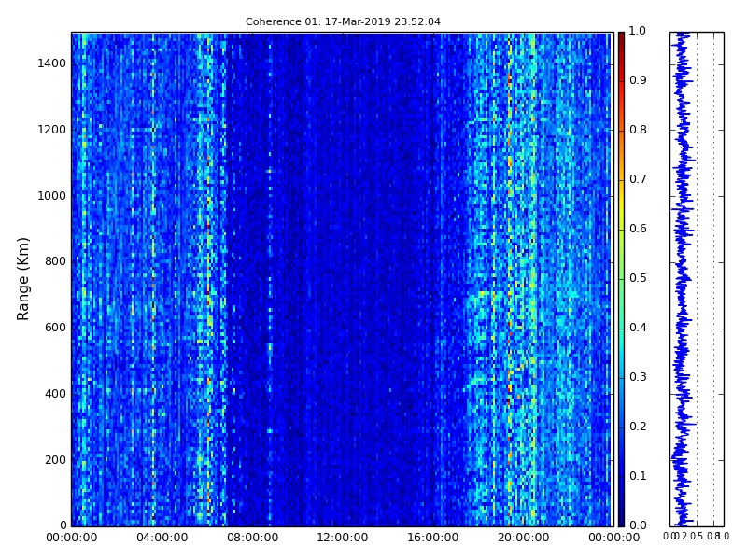Click the 0.5 tick label under the profile plot
747x560 pixels.
coord(697,536)
